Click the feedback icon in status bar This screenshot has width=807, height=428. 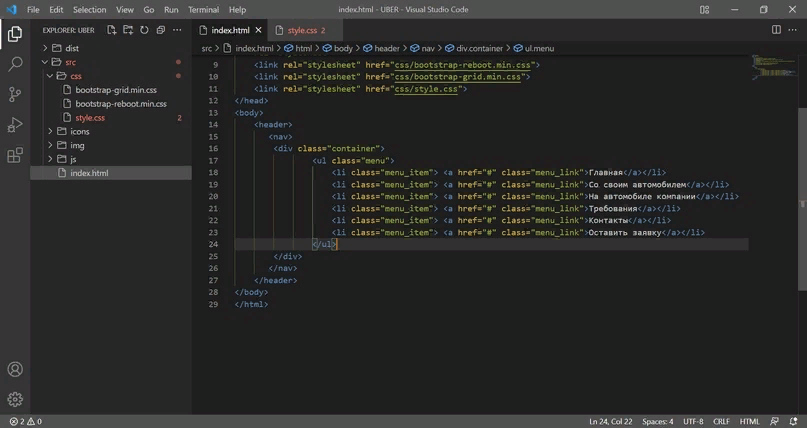click(774, 421)
